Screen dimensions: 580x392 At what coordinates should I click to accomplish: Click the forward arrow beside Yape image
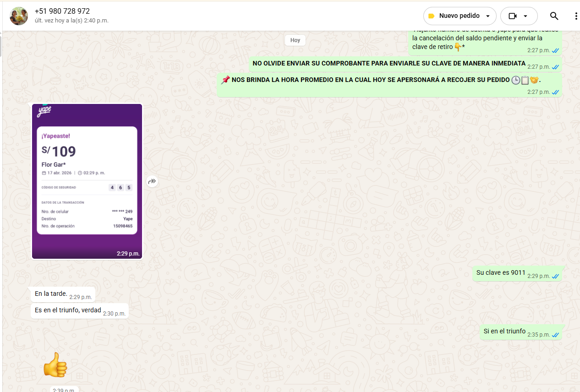[x=152, y=182]
